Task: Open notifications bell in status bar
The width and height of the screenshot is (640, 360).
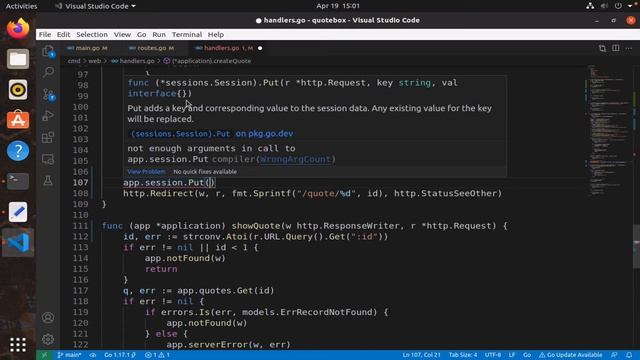Action: (629, 355)
